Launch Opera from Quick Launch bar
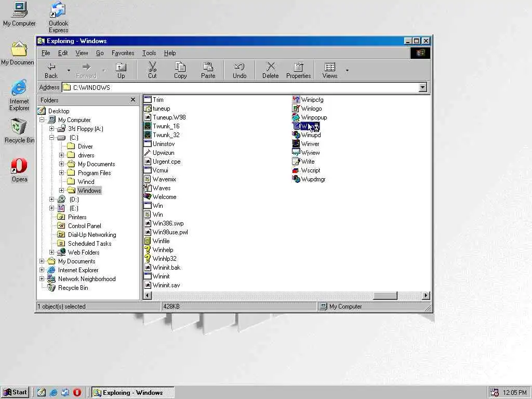The height and width of the screenshot is (399, 532). (77, 392)
